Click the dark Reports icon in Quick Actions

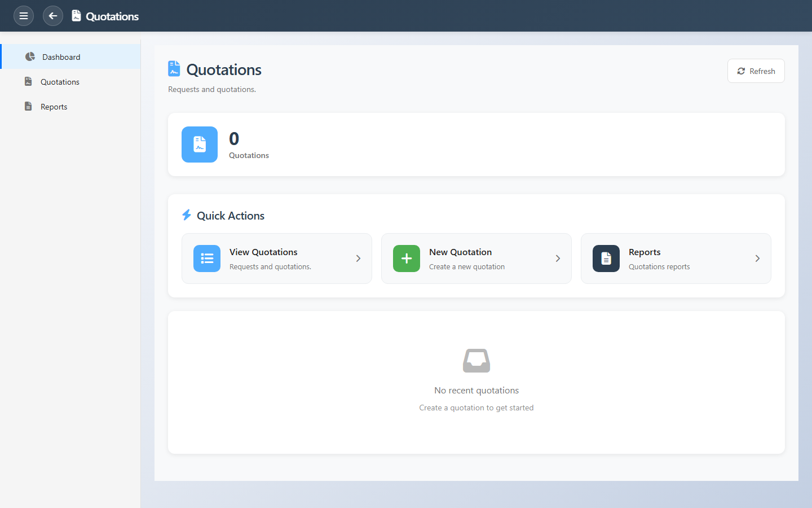606,259
